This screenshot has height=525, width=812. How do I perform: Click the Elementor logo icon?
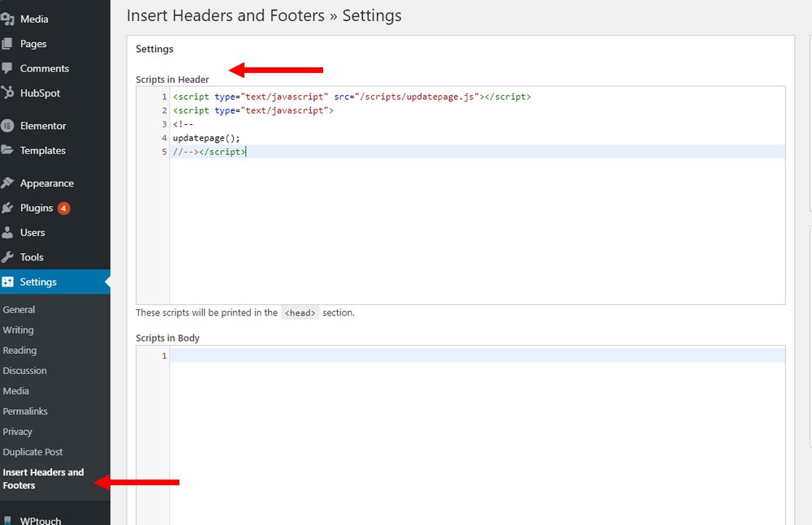pyautogui.click(x=7, y=126)
